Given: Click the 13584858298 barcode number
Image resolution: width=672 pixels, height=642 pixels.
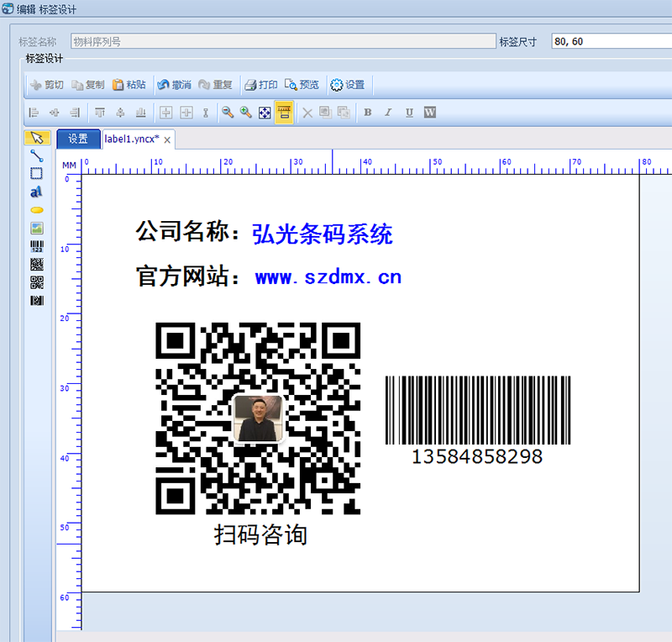Looking at the screenshot, I should 477,457.
